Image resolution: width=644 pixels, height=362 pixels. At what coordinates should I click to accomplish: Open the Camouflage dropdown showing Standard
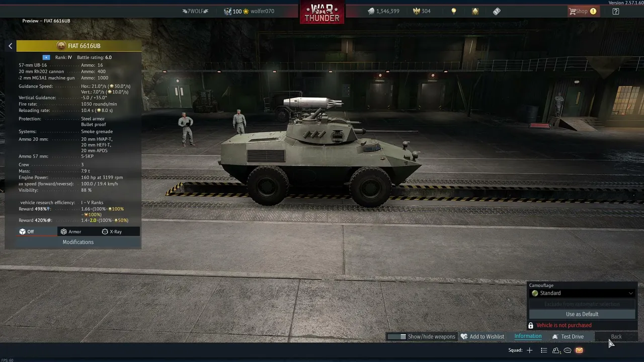[582, 293]
